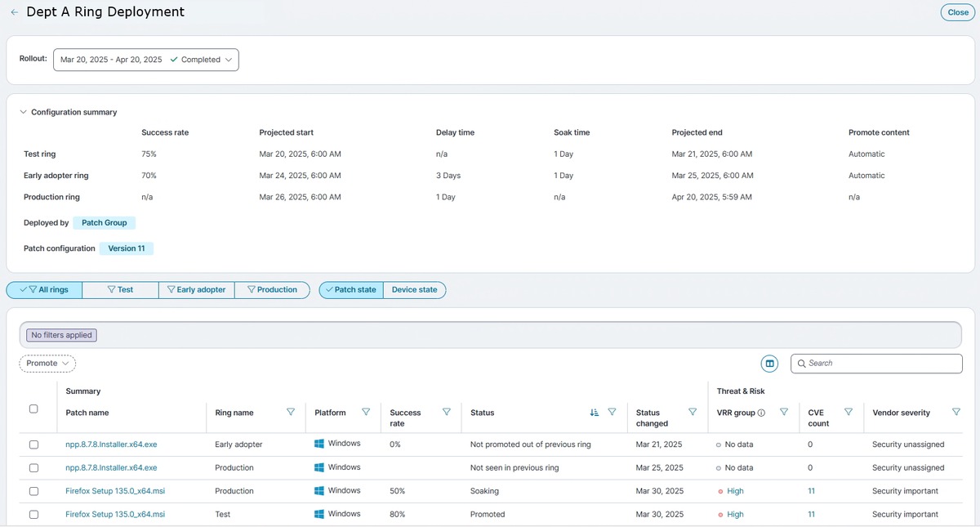Viewport: 980px width, 527px height.
Task: Open npp.8.7.8.Installer.x64.exe in the Production row
Action: pyautogui.click(x=111, y=468)
